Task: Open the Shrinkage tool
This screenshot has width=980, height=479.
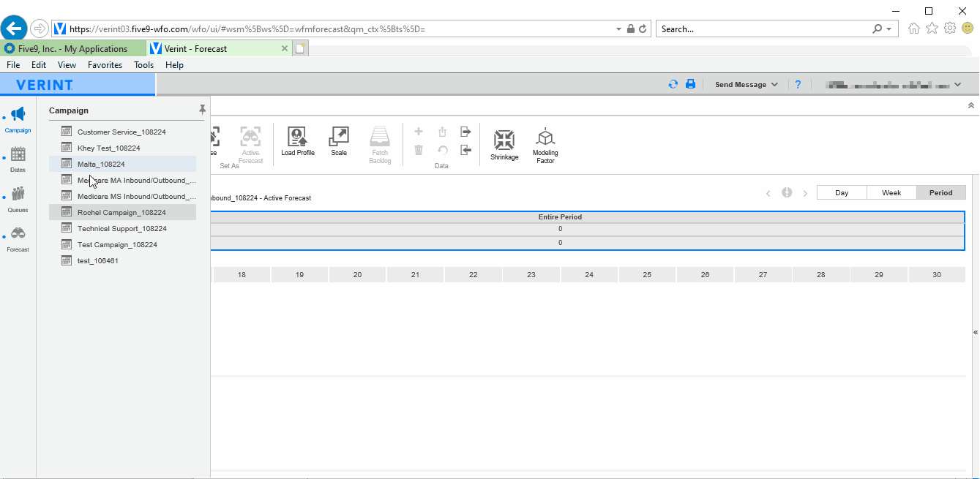Action: pyautogui.click(x=504, y=145)
